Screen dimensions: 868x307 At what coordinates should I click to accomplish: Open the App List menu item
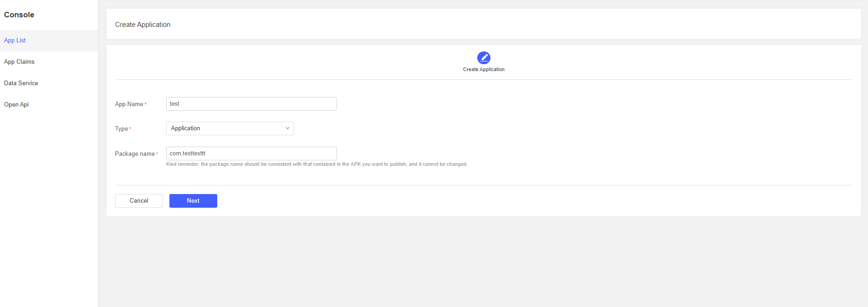click(x=15, y=41)
